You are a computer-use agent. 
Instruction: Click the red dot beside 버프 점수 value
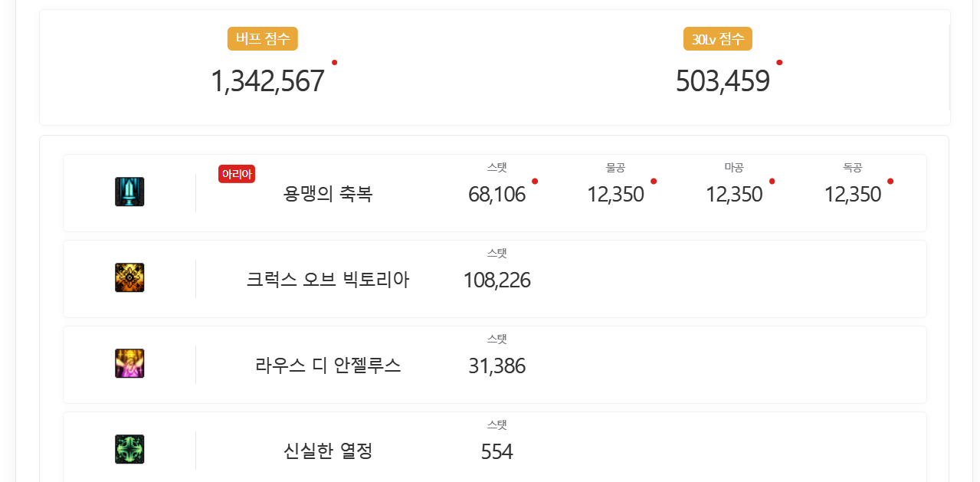(x=335, y=62)
